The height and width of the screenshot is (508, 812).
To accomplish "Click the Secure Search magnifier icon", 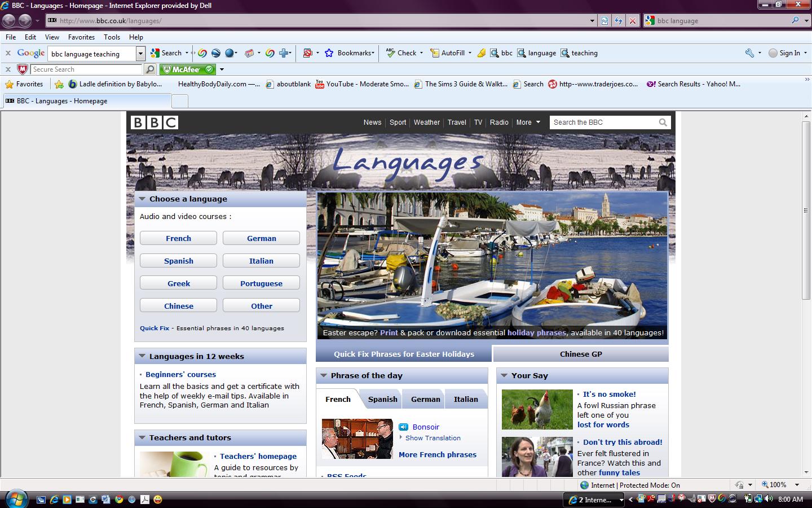I will (x=150, y=69).
